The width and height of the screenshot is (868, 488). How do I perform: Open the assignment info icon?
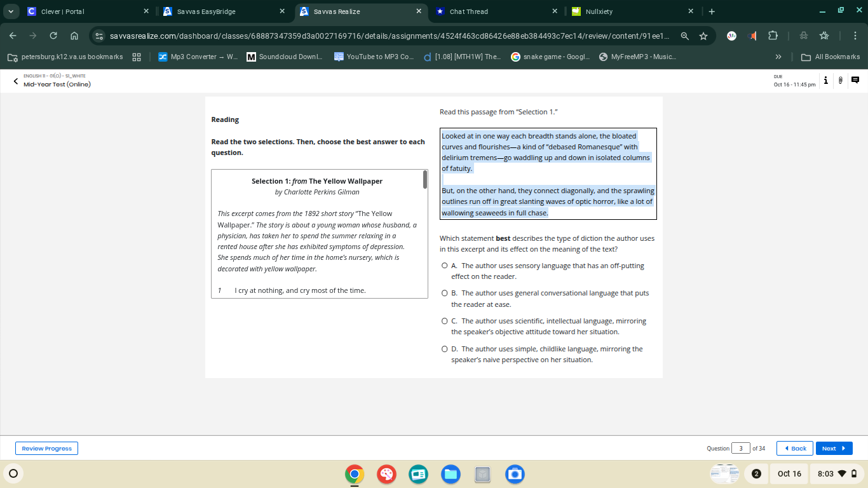click(825, 80)
